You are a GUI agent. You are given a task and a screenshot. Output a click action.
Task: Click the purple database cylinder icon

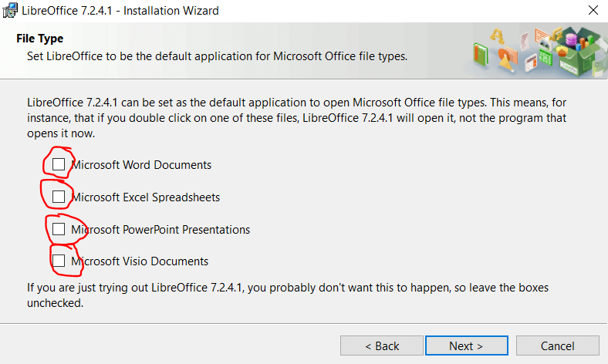tap(573, 39)
